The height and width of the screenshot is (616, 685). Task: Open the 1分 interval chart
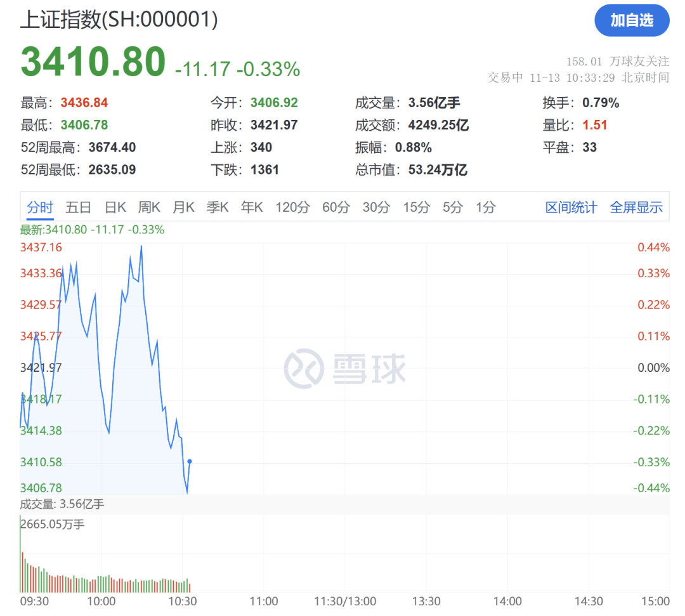click(486, 207)
